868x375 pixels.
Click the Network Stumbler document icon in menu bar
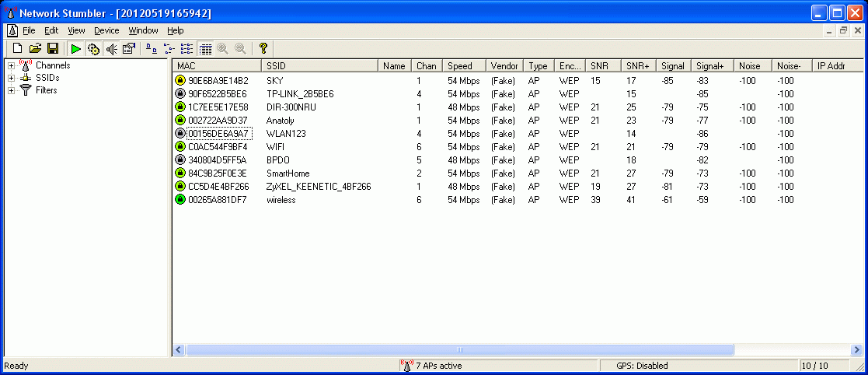tap(12, 30)
